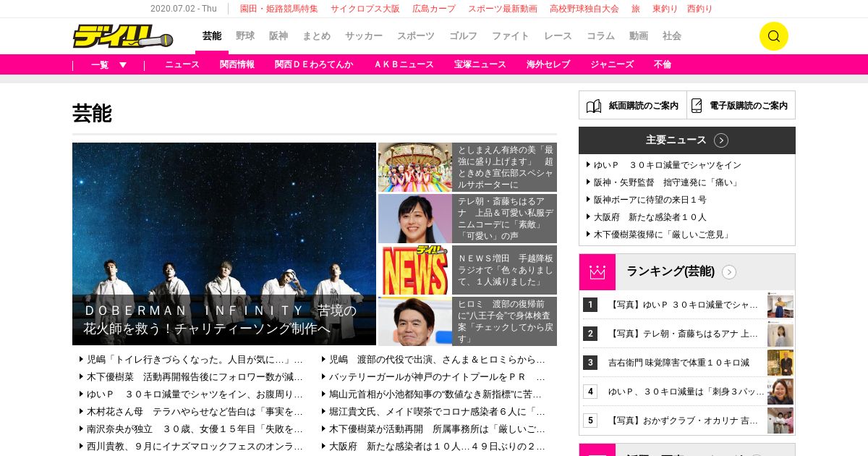The height and width of the screenshot is (456, 868).
Task: Open 児嶋「トイレ行きづらくなった。人目が気に…」
Action: coord(195,360)
